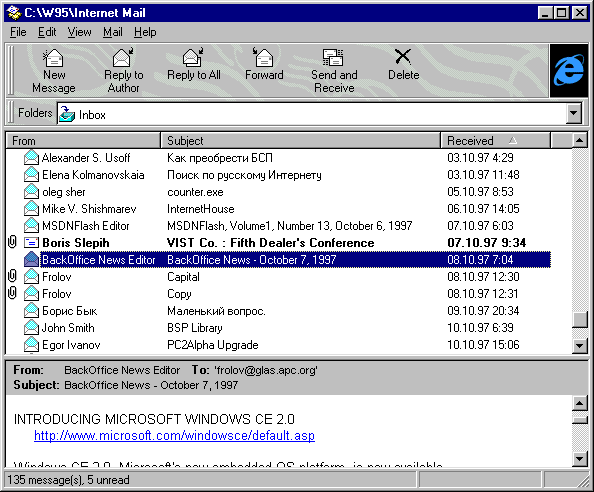
Task: Click preview pane scroll up arrow
Action: point(580,403)
